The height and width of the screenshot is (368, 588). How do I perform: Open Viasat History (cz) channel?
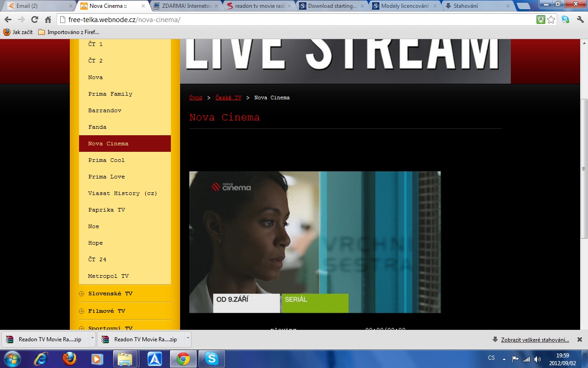[125, 193]
